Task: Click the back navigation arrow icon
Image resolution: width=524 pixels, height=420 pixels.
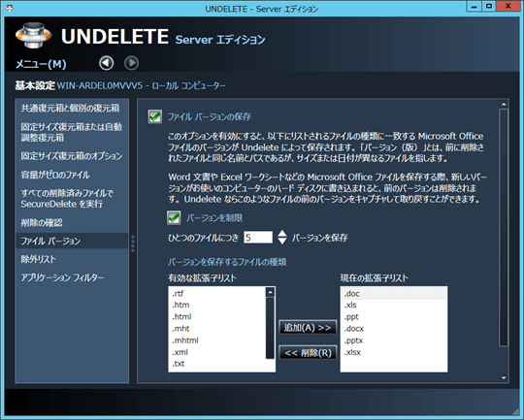Action: click(x=107, y=63)
